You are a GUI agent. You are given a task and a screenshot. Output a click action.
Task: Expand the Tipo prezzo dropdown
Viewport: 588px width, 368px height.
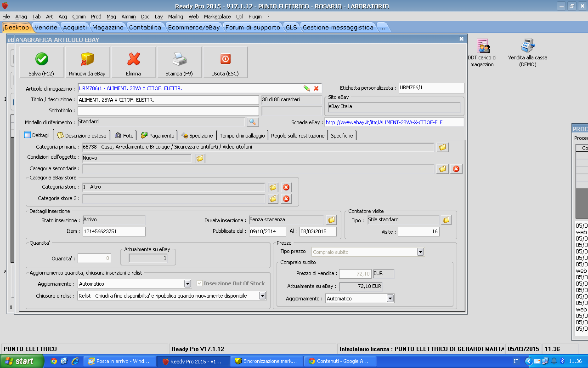tap(420, 252)
